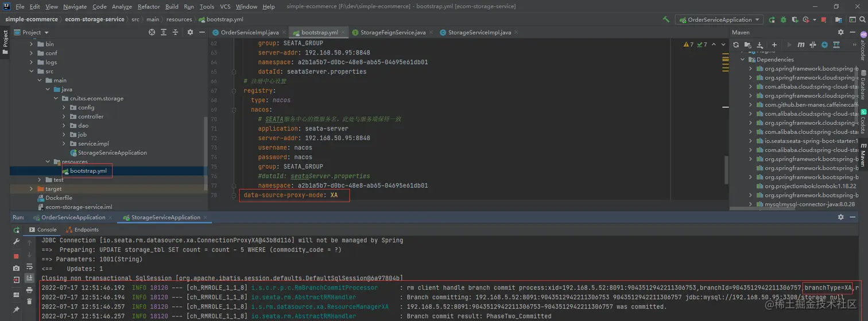Click the editor vertical scrollbar

pyautogui.click(x=726, y=169)
